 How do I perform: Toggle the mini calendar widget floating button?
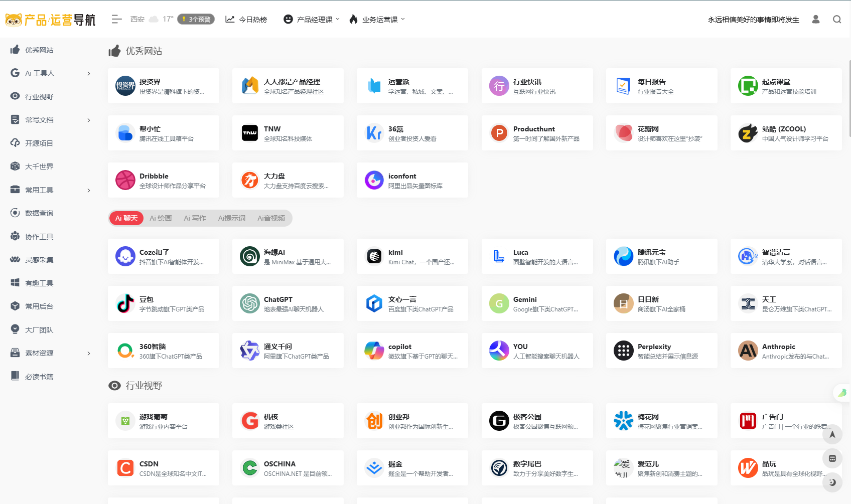(832, 458)
